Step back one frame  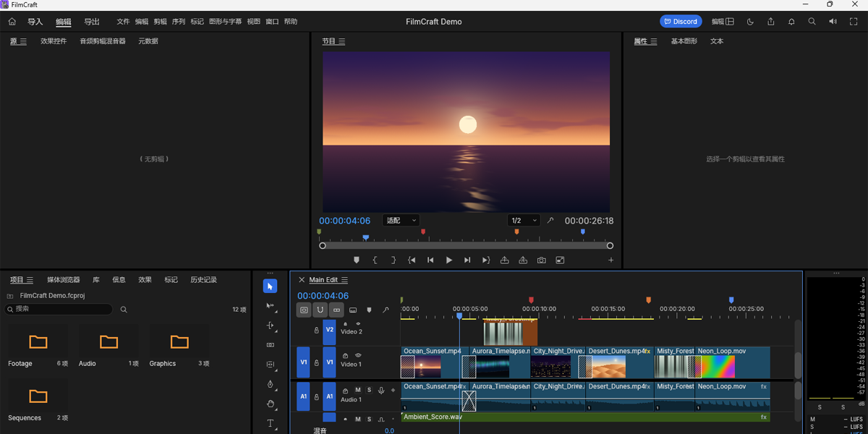(430, 260)
